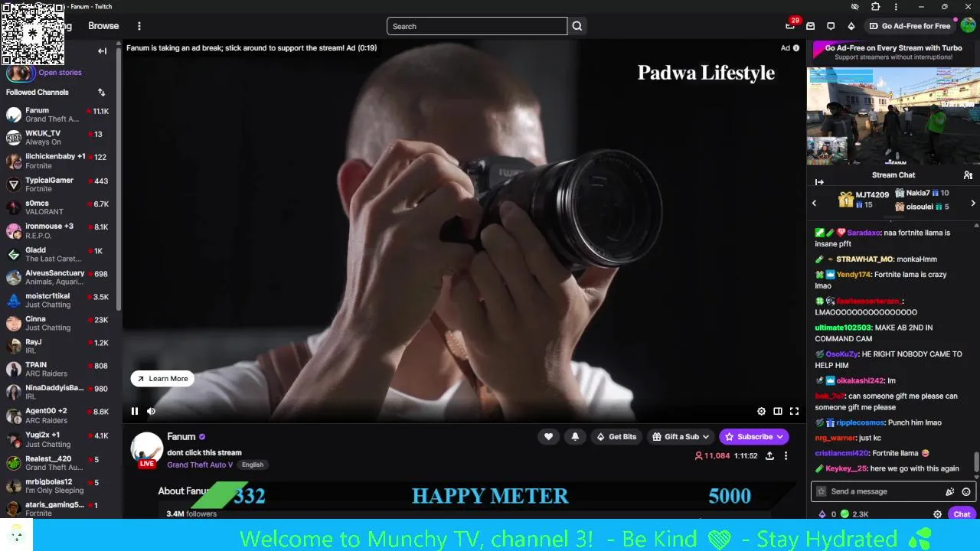Click the search magnifier button
The height and width of the screenshot is (551, 980).
[x=577, y=26]
